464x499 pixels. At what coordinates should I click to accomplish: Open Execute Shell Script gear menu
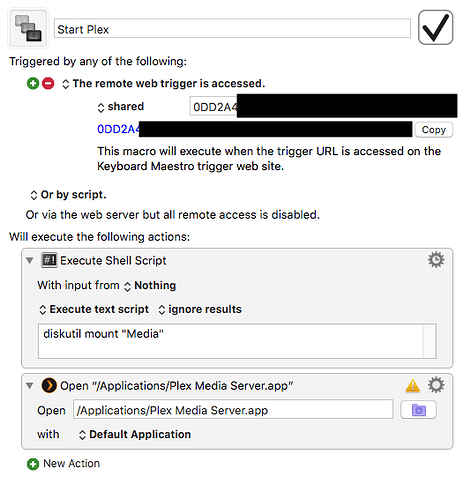436,260
